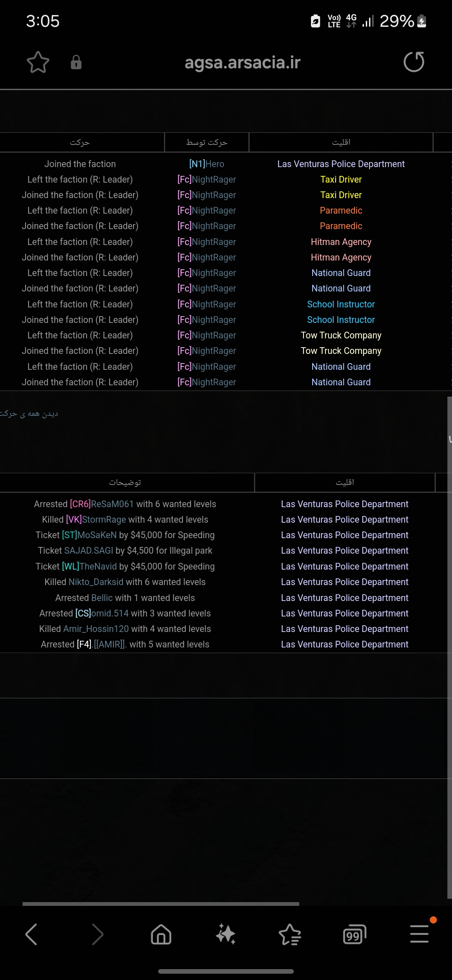Reload the page with the refresh icon
The image size is (452, 980).
tap(414, 62)
